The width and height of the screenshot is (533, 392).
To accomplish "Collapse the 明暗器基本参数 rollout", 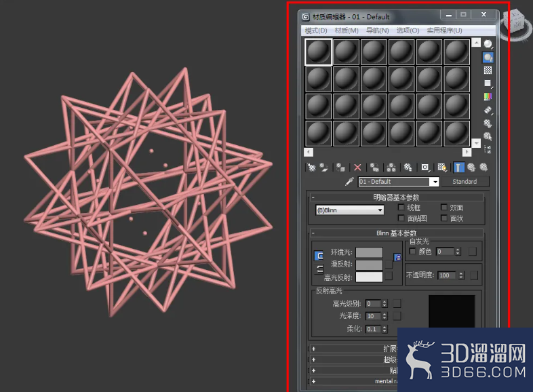I will 396,197.
